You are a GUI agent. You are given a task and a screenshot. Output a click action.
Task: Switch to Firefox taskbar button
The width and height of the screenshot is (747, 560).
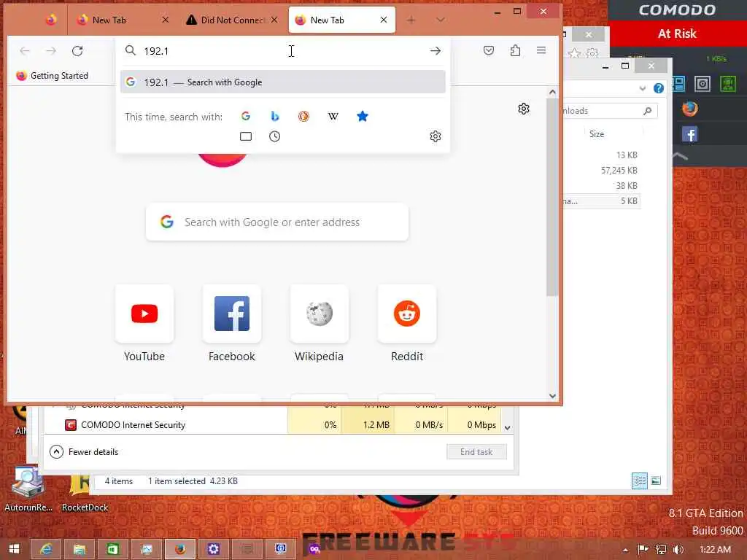180,549
